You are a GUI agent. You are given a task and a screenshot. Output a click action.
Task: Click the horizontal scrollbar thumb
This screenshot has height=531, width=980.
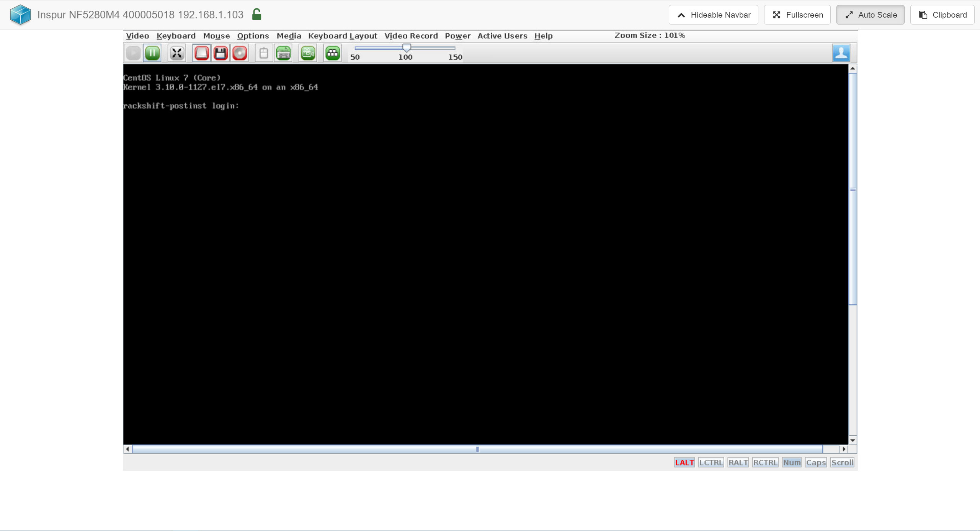pos(477,449)
